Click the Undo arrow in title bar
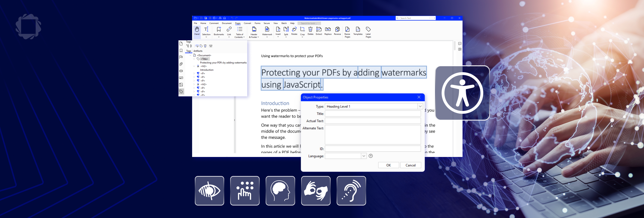Screen dimensions: 644x218 (x=232, y=18)
